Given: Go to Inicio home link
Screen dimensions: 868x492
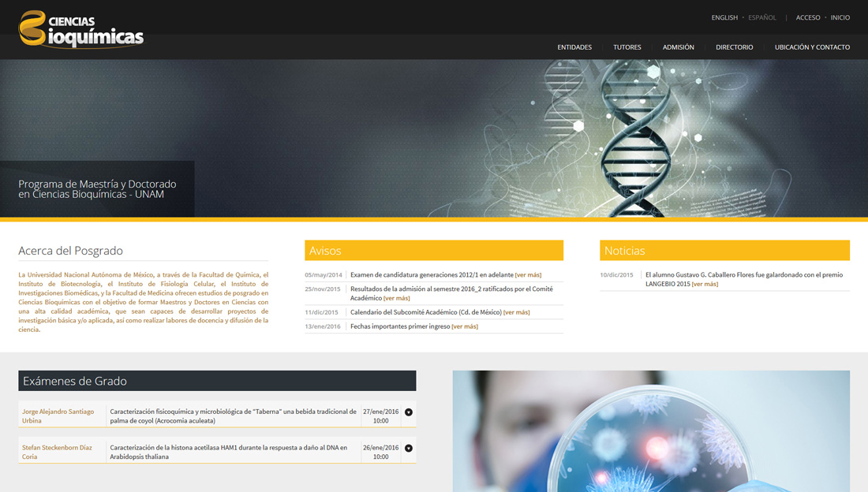Looking at the screenshot, I should 840,17.
